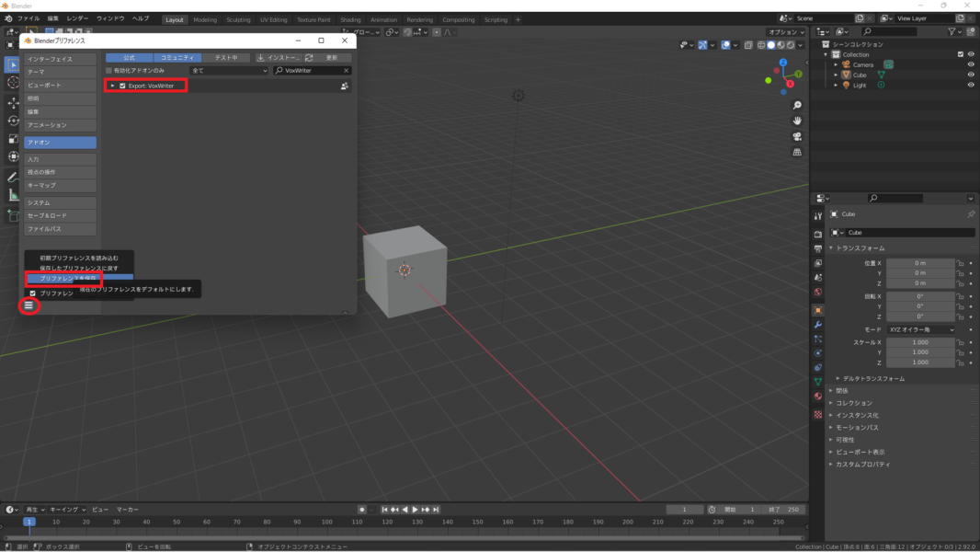Toggle camera view with the camera icon
The width and height of the screenshot is (980, 552).
click(797, 136)
